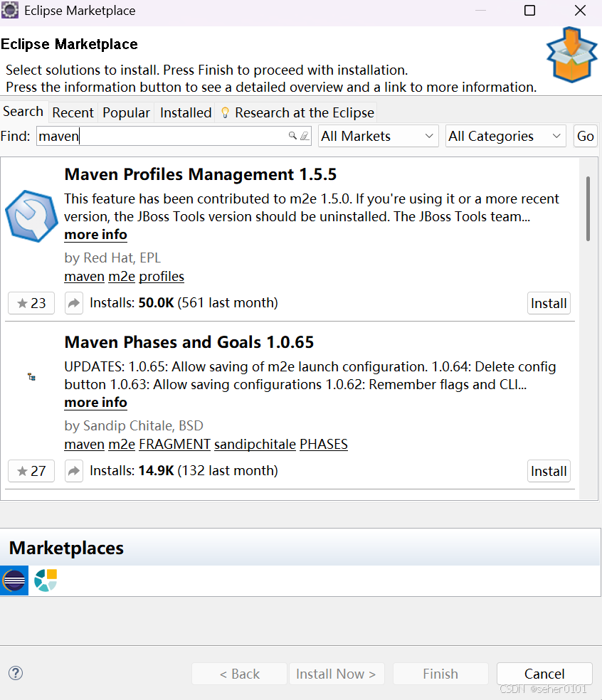Click the Maven Profiles Management plugin icon
The width and height of the screenshot is (602, 700).
pos(31,216)
